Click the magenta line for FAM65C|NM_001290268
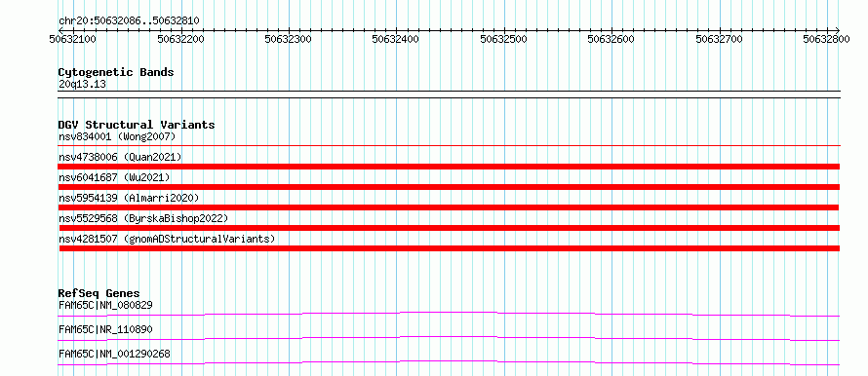Viewport: 868px width, 376px height. (x=449, y=362)
